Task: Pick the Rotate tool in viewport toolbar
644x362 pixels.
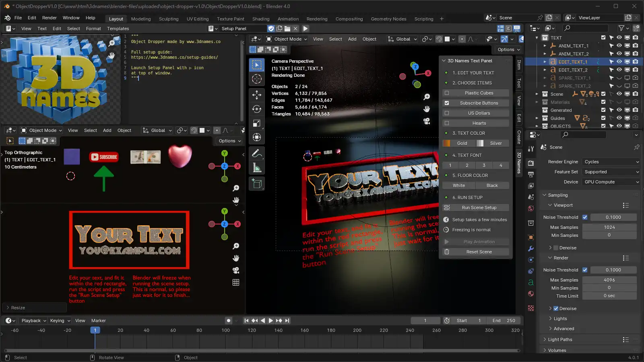Action: (257, 109)
